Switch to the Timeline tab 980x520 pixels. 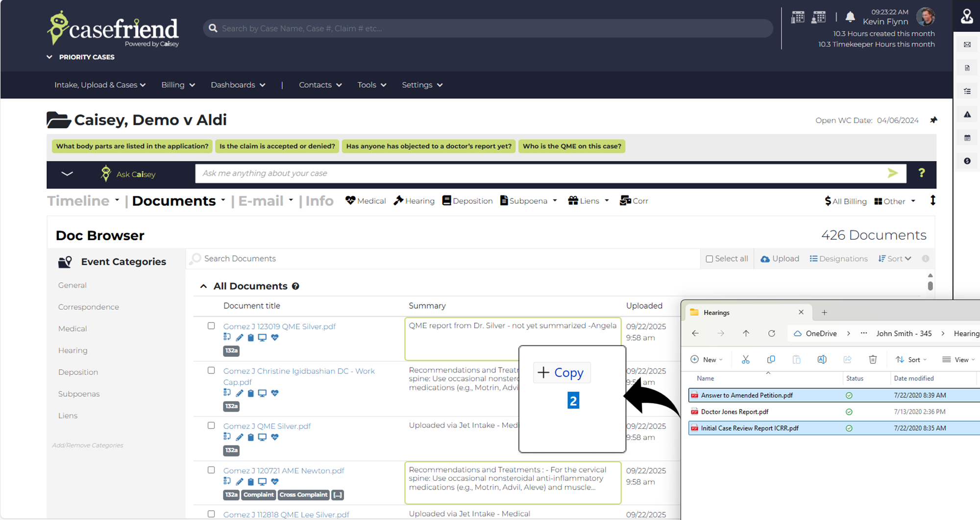click(78, 201)
